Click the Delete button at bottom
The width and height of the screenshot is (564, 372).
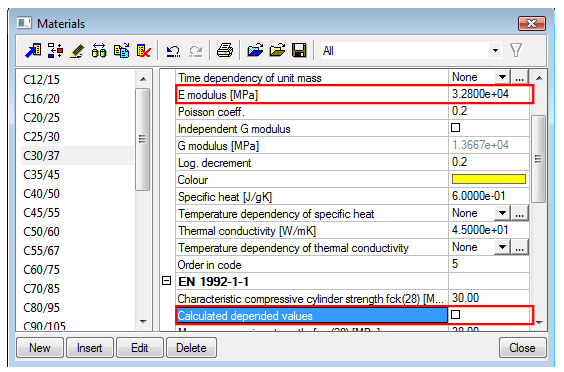pos(191,348)
